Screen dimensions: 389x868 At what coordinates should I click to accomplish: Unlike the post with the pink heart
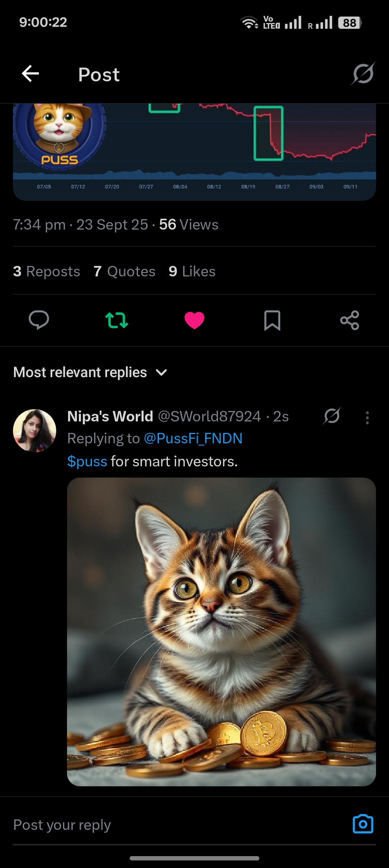194,320
